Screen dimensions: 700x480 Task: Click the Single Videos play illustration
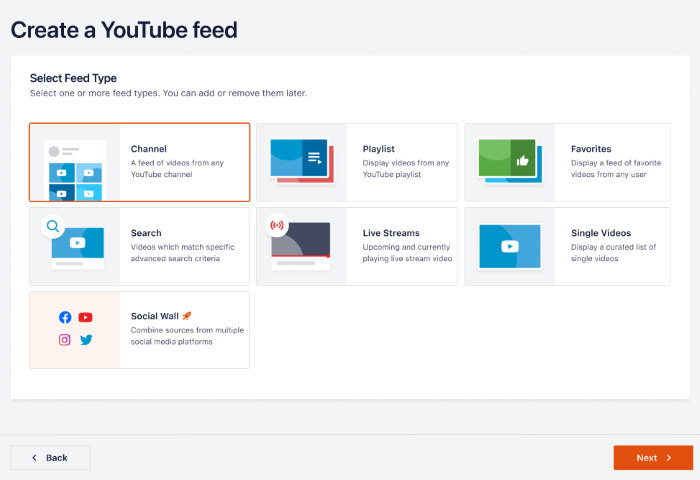pyautogui.click(x=509, y=246)
